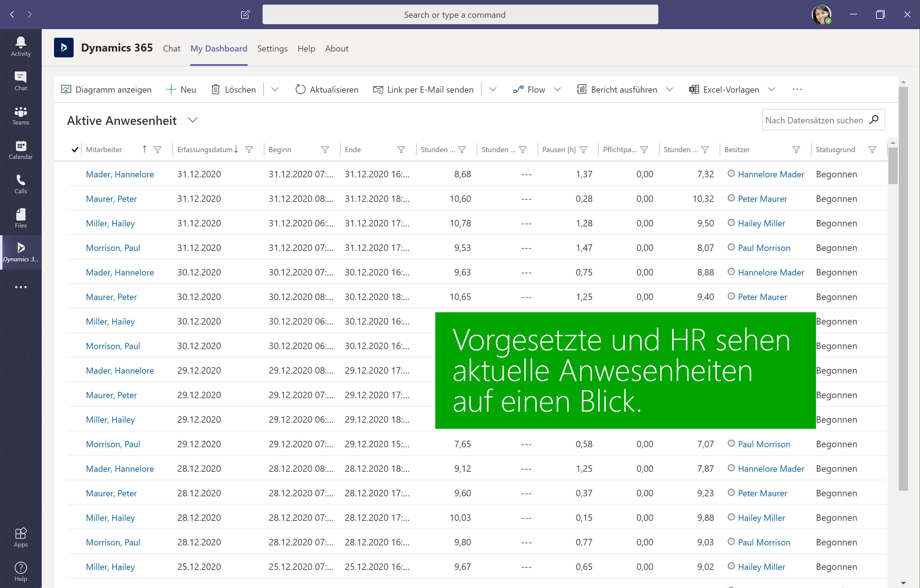This screenshot has width=920, height=588.
Task: Switch to the Settings tab
Action: 272,48
